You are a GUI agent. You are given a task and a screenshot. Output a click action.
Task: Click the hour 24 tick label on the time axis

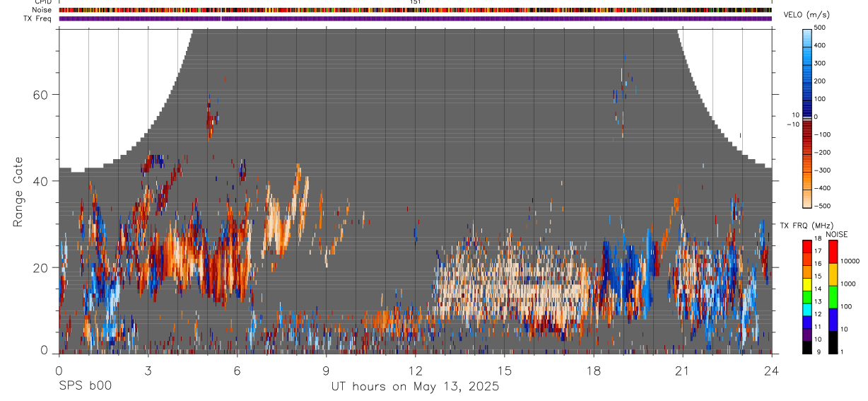point(772,370)
